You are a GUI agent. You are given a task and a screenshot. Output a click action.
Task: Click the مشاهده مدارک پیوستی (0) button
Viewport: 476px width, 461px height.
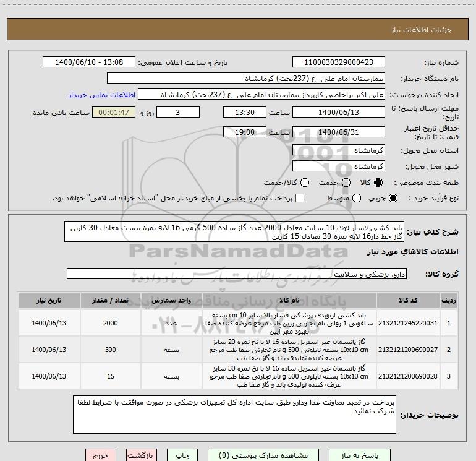pyautogui.click(x=263, y=455)
